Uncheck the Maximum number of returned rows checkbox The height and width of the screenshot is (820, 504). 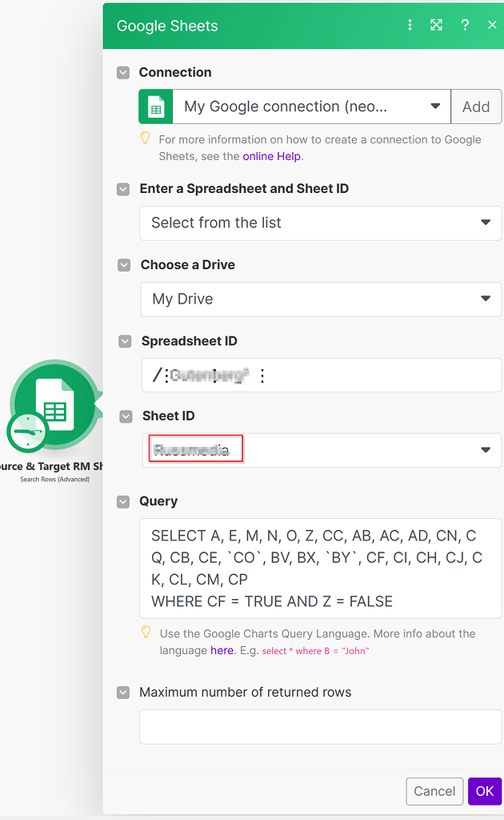point(123,692)
